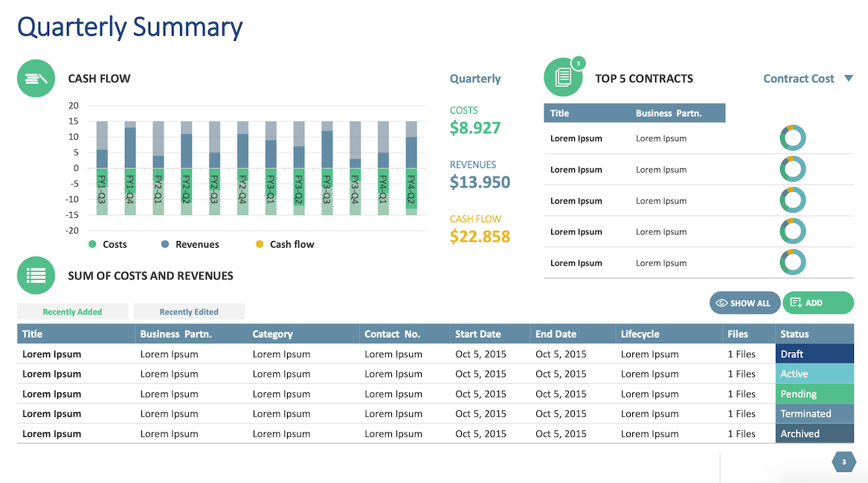Click the notification badge on the contracts icon
This screenshot has width=868, height=483.
(579, 63)
